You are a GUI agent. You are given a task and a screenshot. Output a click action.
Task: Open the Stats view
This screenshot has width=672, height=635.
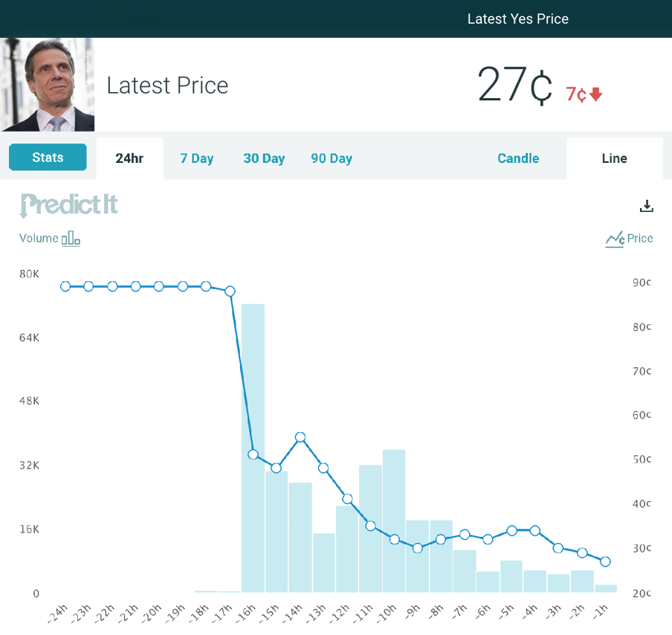(48, 158)
